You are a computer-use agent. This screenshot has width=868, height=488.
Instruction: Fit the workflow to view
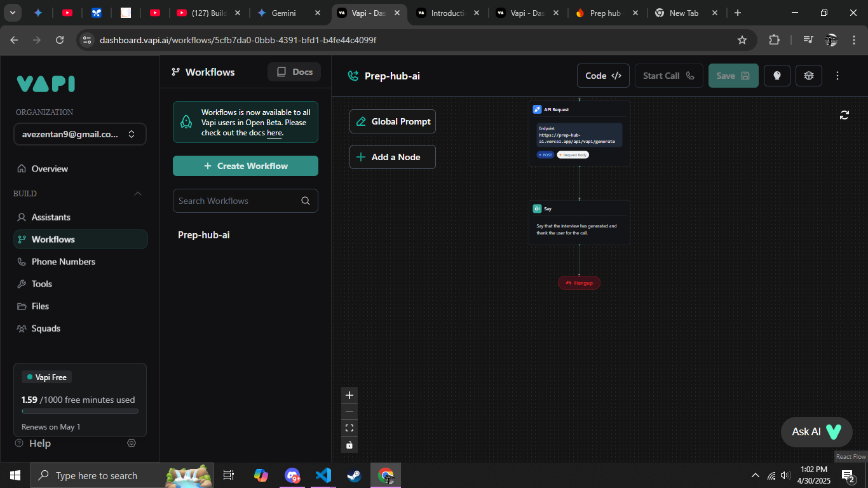(349, 428)
